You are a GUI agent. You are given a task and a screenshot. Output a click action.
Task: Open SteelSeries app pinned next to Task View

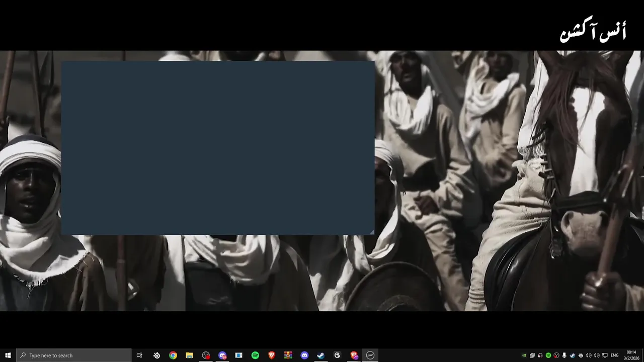pos(156,355)
